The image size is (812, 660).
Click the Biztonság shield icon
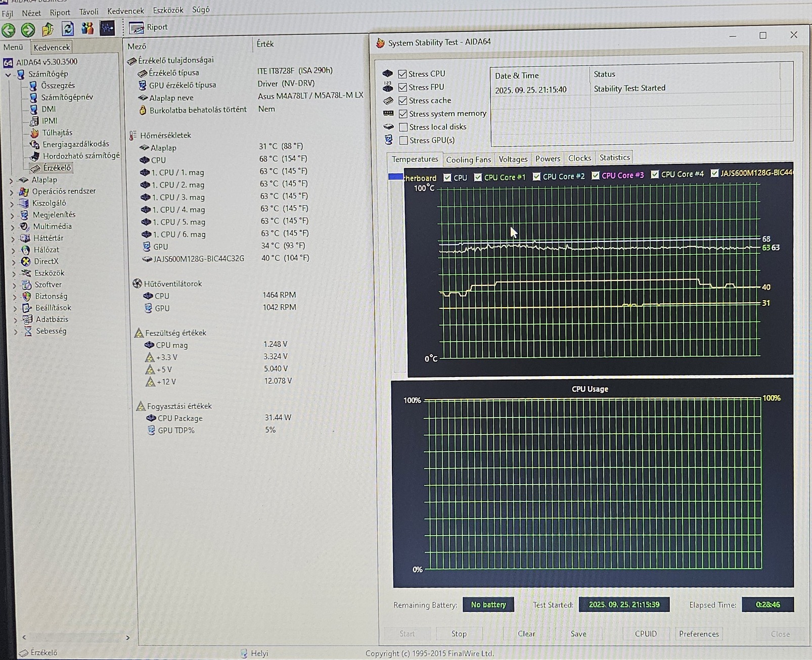pyautogui.click(x=26, y=296)
